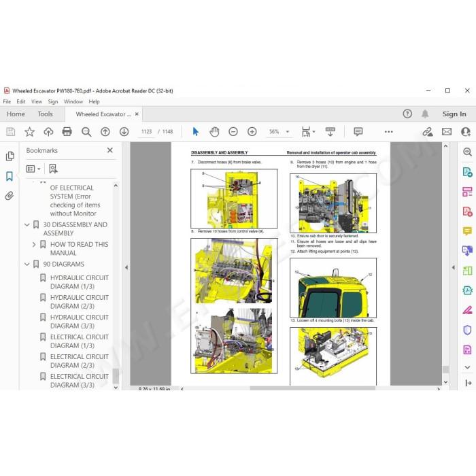Open the Protect shield tool
The image size is (476, 476).
(x=468, y=330)
